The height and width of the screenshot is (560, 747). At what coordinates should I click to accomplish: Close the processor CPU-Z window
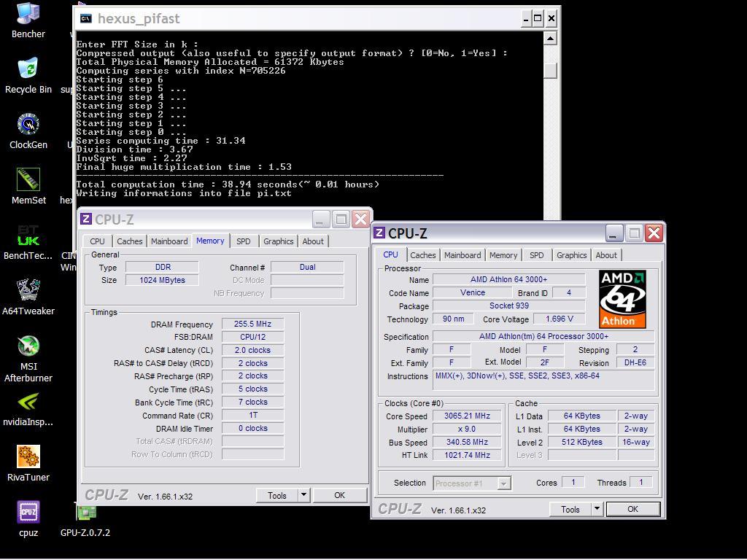[x=654, y=233]
